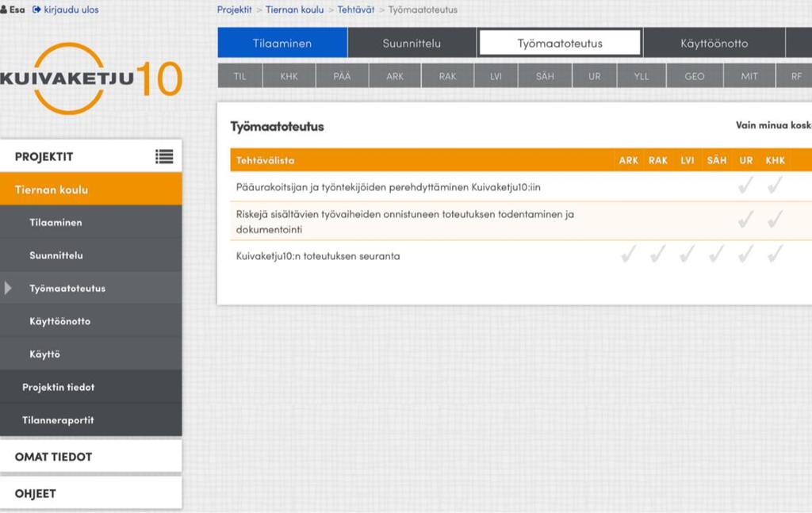Open Käyttö in the sidebar menu

[x=91, y=354]
